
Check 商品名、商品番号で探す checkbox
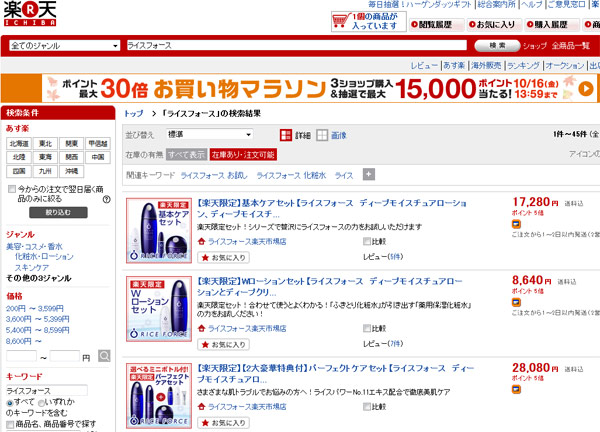10,424
